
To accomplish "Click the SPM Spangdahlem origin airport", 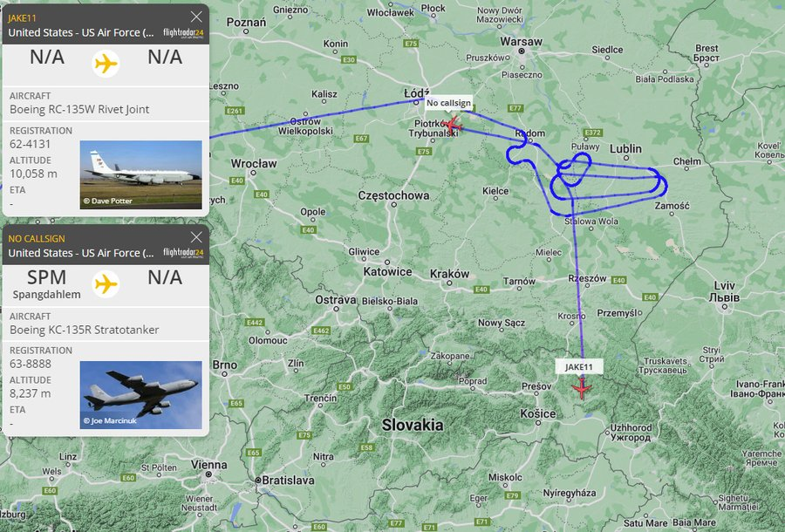I will click(x=46, y=283).
